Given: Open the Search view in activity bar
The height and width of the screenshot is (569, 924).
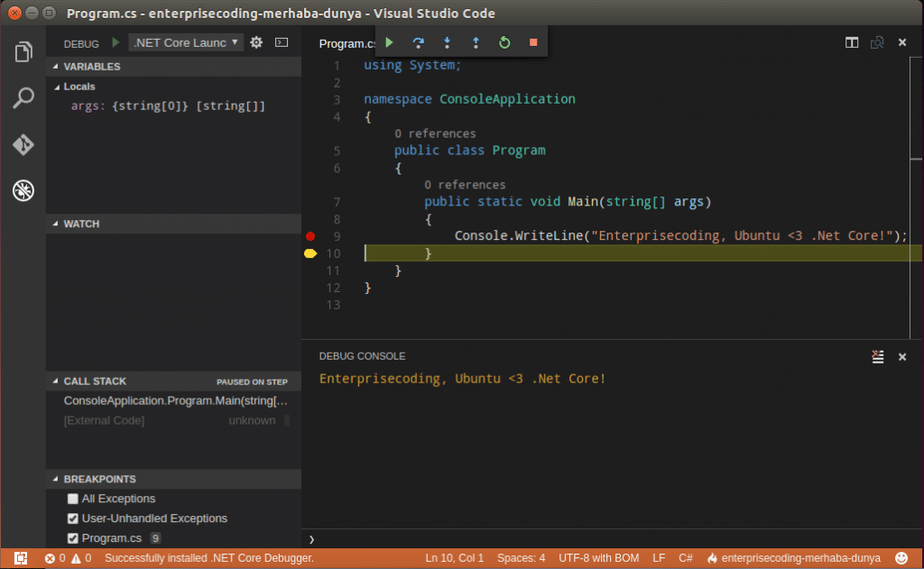Looking at the screenshot, I should click(23, 97).
